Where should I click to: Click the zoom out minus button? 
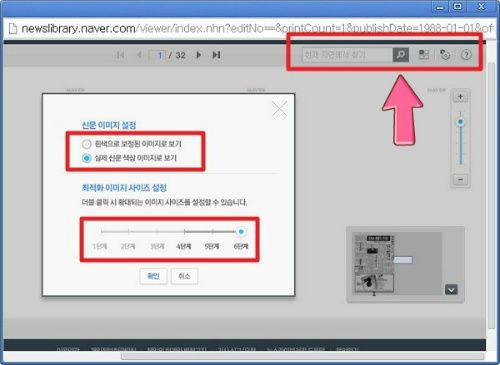pyautogui.click(x=460, y=179)
